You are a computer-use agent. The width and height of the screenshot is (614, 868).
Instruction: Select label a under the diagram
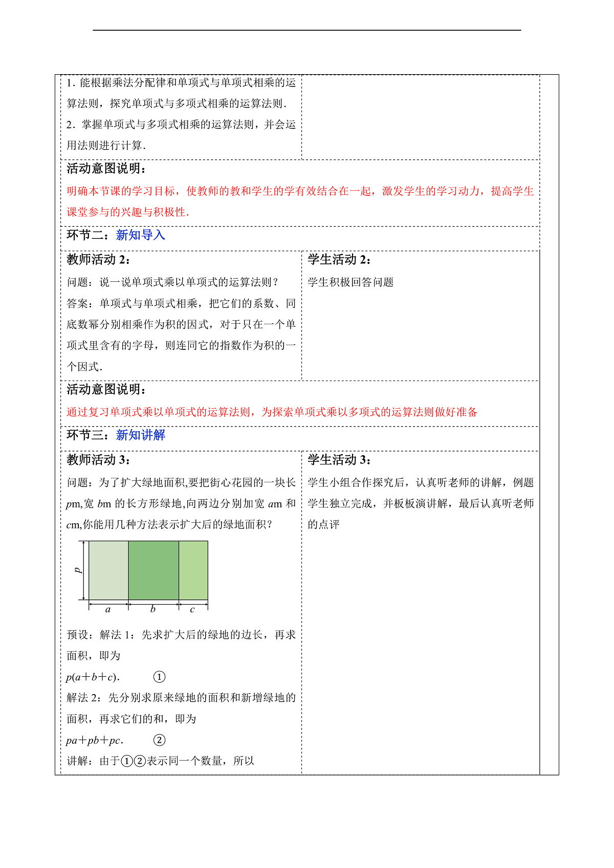pyautogui.click(x=108, y=609)
